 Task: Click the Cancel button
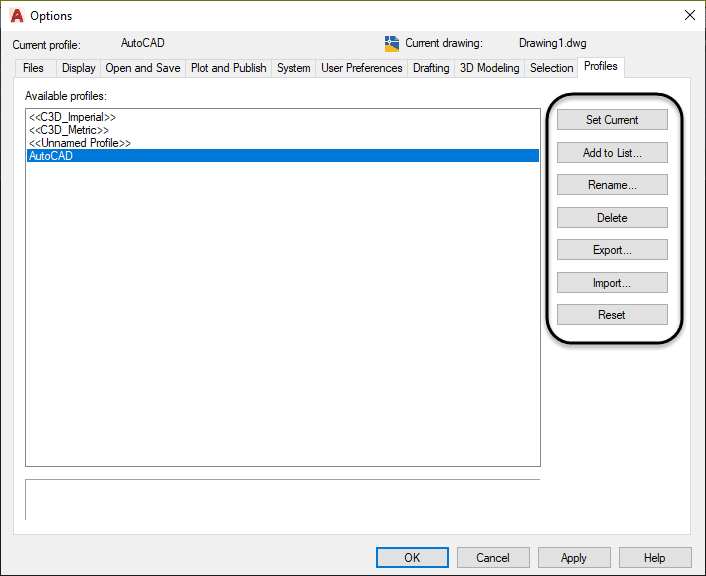pyautogui.click(x=493, y=558)
